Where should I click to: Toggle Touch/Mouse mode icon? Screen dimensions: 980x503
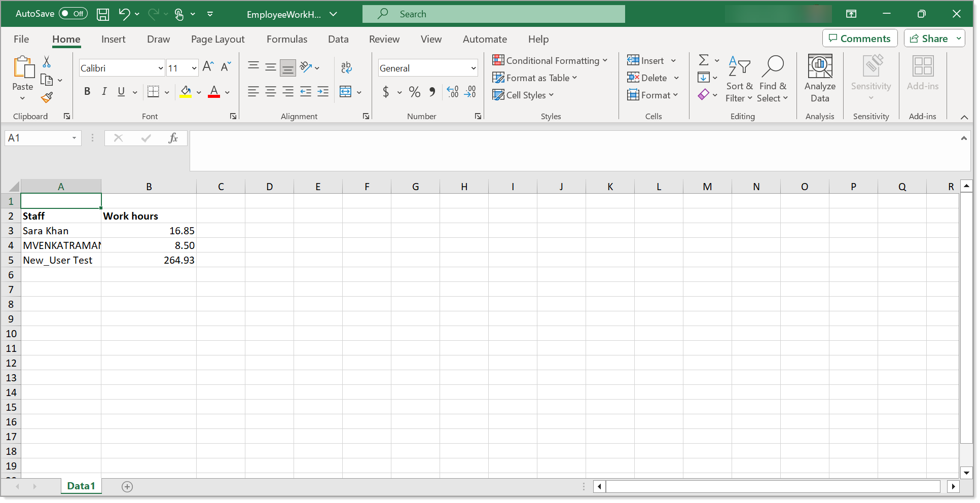179,14
